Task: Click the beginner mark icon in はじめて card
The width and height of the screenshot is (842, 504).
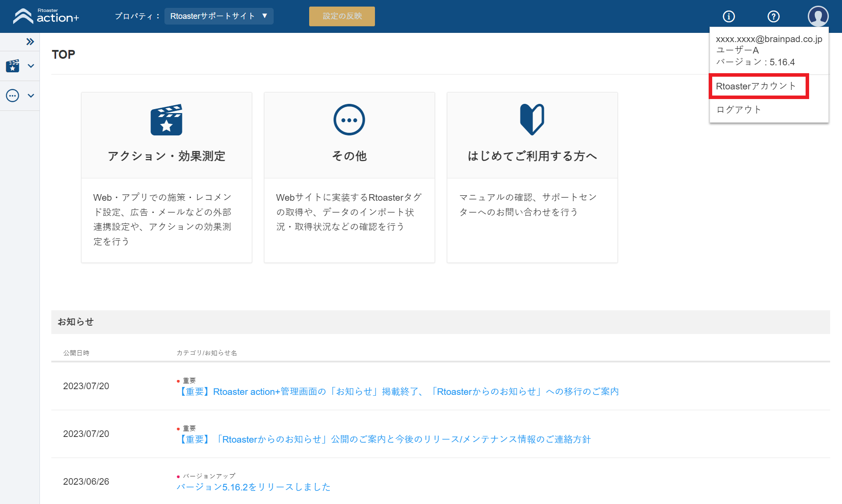Action: coord(532,120)
